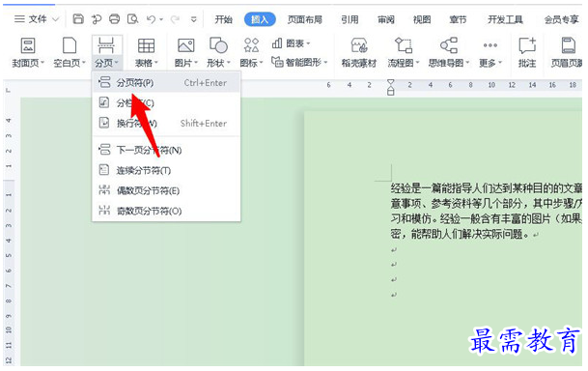Click the document paragraph starting 经验是一篇
Viewport: 588px width, 371px height.
(x=487, y=212)
